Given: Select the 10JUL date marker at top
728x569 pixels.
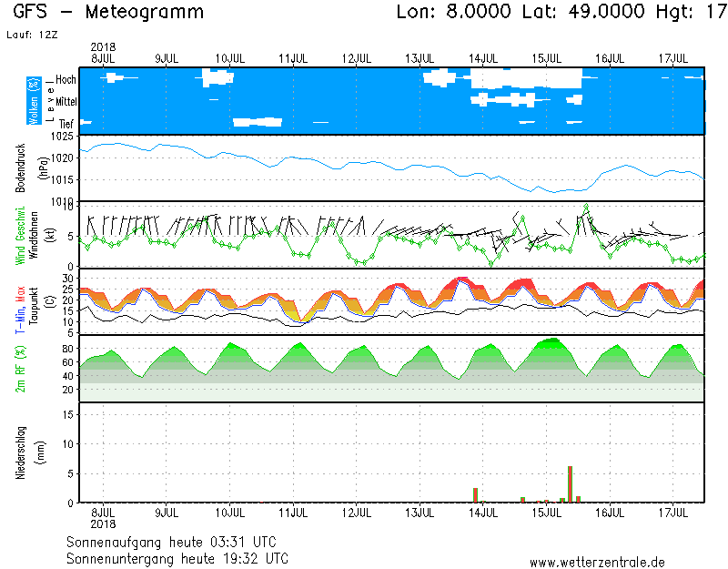Looking at the screenshot, I should click(229, 58).
